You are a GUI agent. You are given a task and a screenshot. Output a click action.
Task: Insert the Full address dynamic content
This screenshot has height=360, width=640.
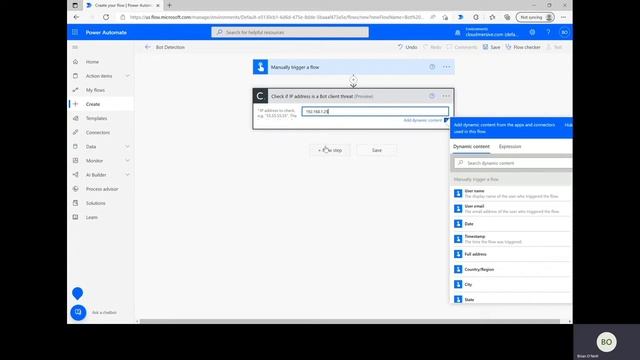click(511, 254)
